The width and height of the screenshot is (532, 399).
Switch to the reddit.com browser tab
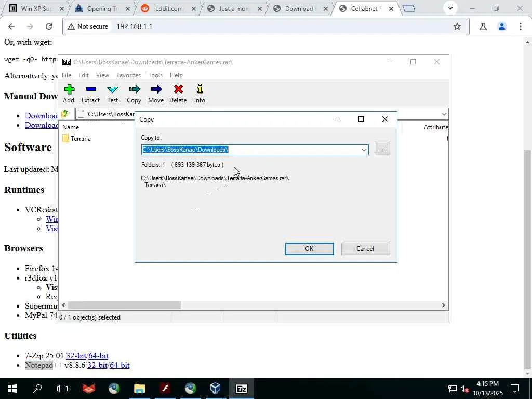click(x=168, y=8)
